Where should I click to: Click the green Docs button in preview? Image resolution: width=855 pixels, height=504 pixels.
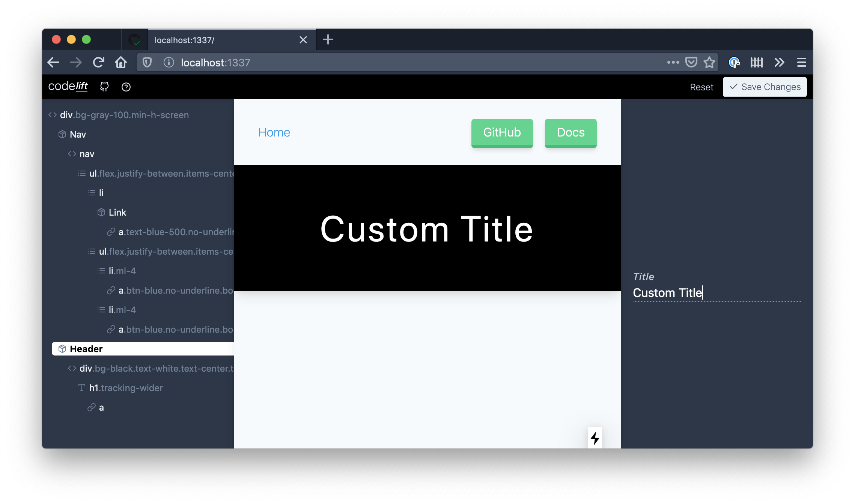(571, 133)
